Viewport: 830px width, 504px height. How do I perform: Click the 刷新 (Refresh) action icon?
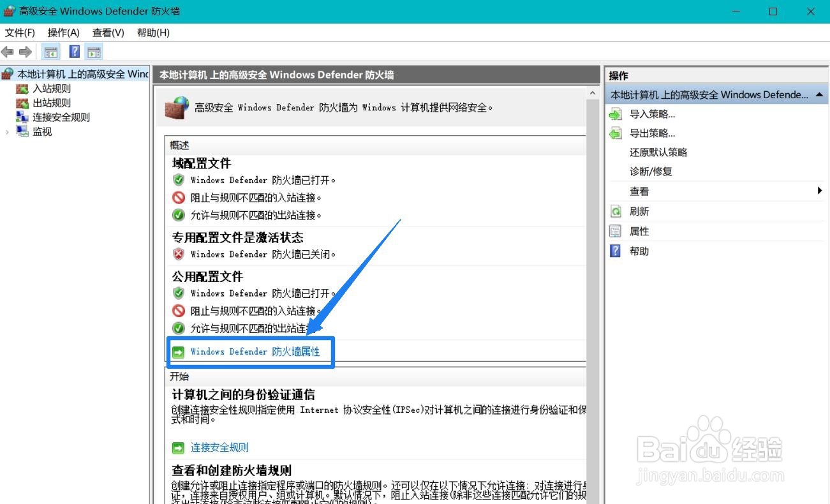point(614,211)
